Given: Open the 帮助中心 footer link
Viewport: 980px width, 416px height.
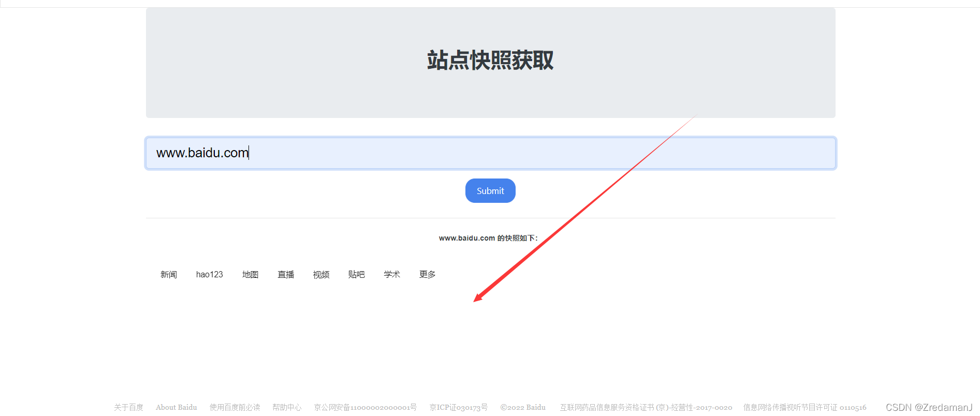Looking at the screenshot, I should click(x=287, y=408).
